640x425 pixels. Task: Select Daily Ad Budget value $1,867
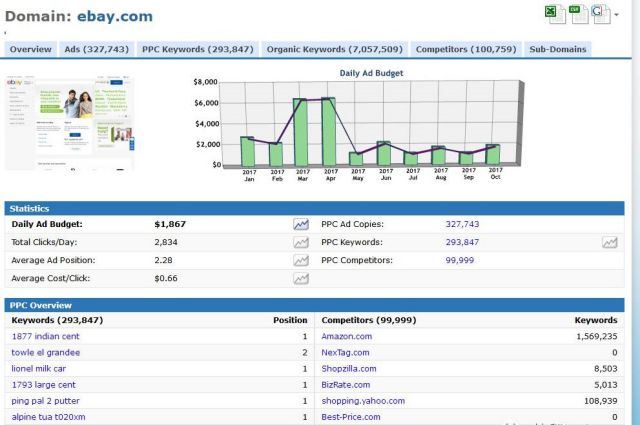[170, 224]
